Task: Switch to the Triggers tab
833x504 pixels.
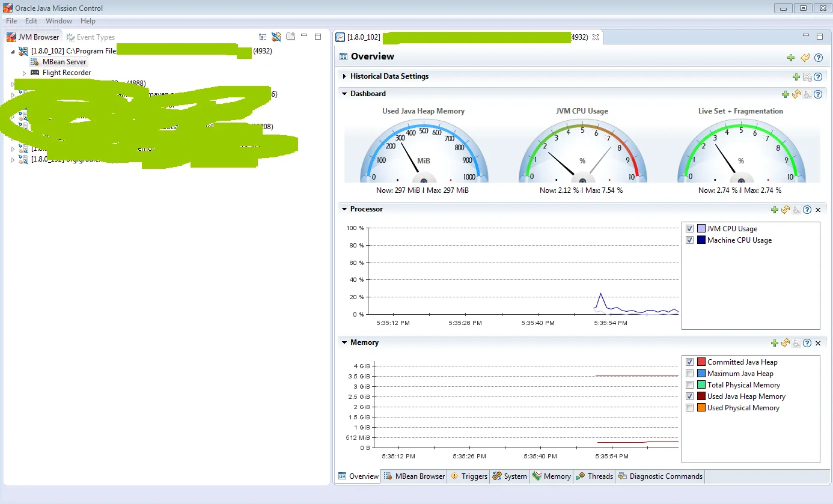Action: tap(469, 476)
